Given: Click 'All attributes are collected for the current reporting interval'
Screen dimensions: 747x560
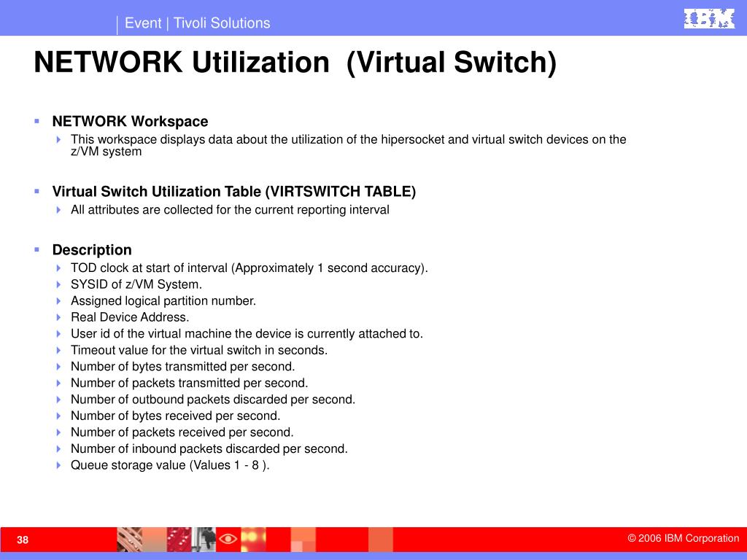Looking at the screenshot, I should point(230,210).
